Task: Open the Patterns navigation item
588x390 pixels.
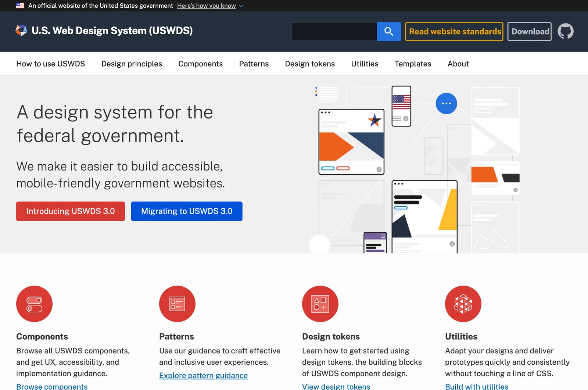Action: [x=254, y=64]
